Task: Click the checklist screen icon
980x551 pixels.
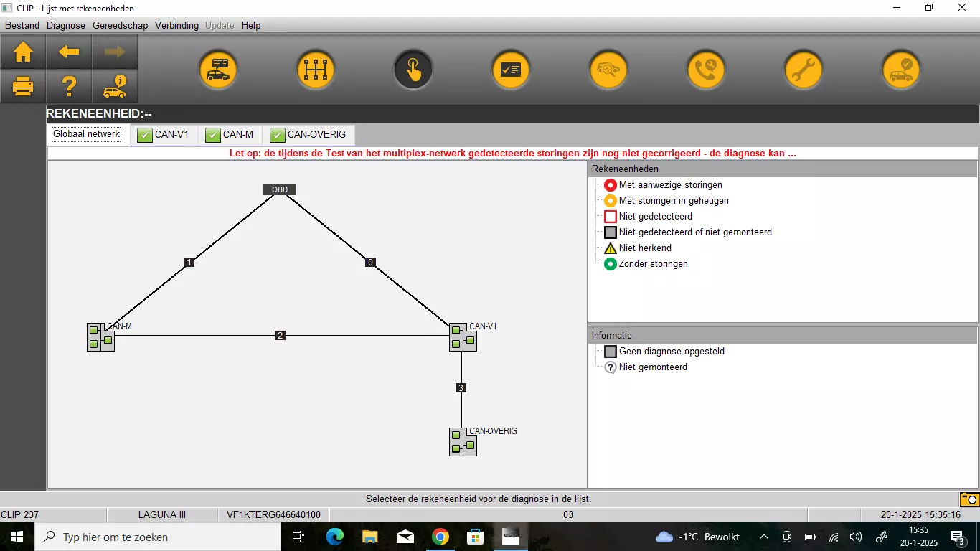Action: (510, 70)
